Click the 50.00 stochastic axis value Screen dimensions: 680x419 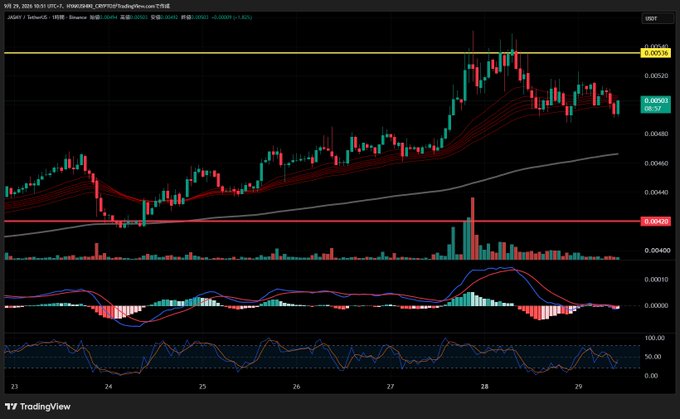(654, 357)
